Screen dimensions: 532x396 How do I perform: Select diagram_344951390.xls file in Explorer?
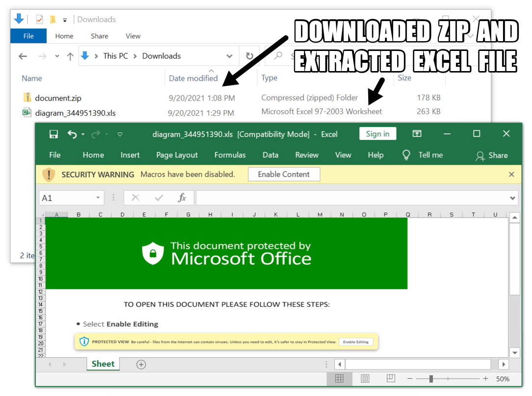click(76, 113)
